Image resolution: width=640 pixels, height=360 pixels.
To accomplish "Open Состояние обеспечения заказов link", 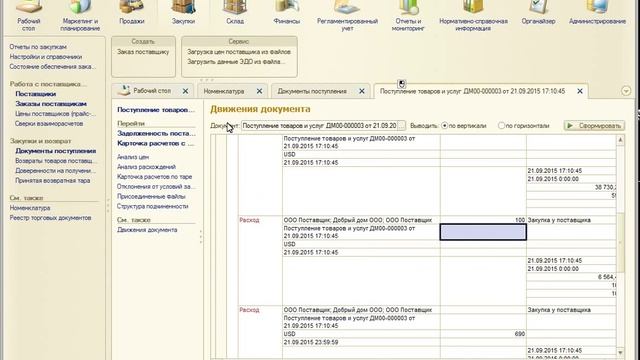I will click(x=52, y=67).
